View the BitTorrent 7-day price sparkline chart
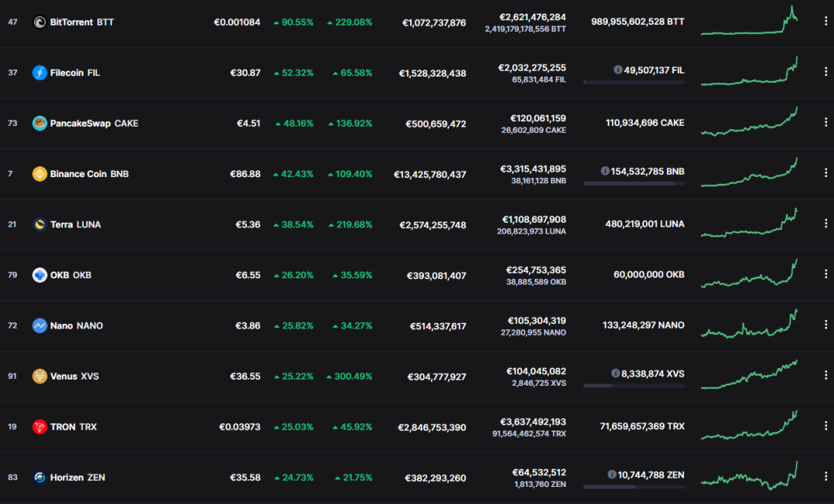834x504 pixels. tap(749, 21)
